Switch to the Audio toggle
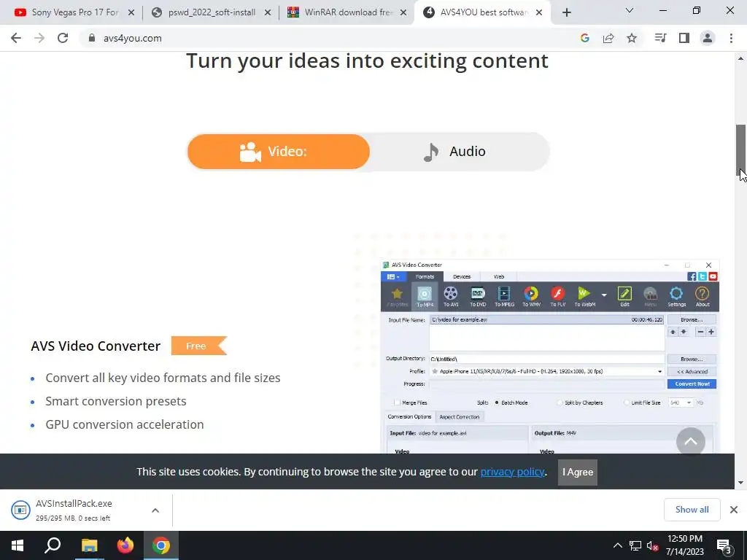Image resolution: width=747 pixels, height=560 pixels. click(x=455, y=152)
